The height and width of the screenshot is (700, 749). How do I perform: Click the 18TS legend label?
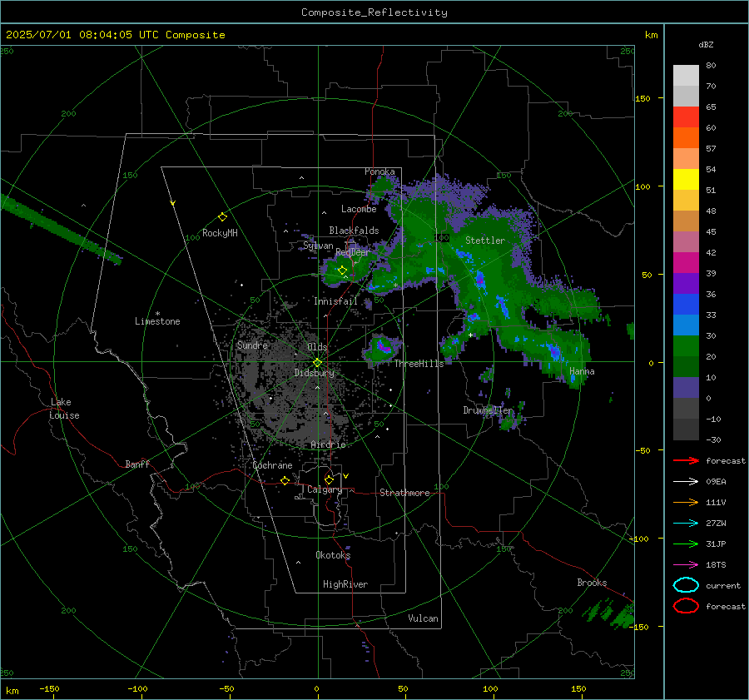(716, 565)
